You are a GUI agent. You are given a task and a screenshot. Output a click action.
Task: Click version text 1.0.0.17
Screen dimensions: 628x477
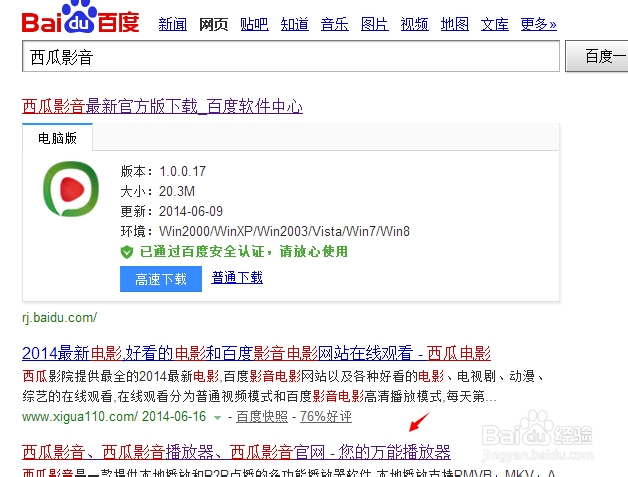click(182, 171)
